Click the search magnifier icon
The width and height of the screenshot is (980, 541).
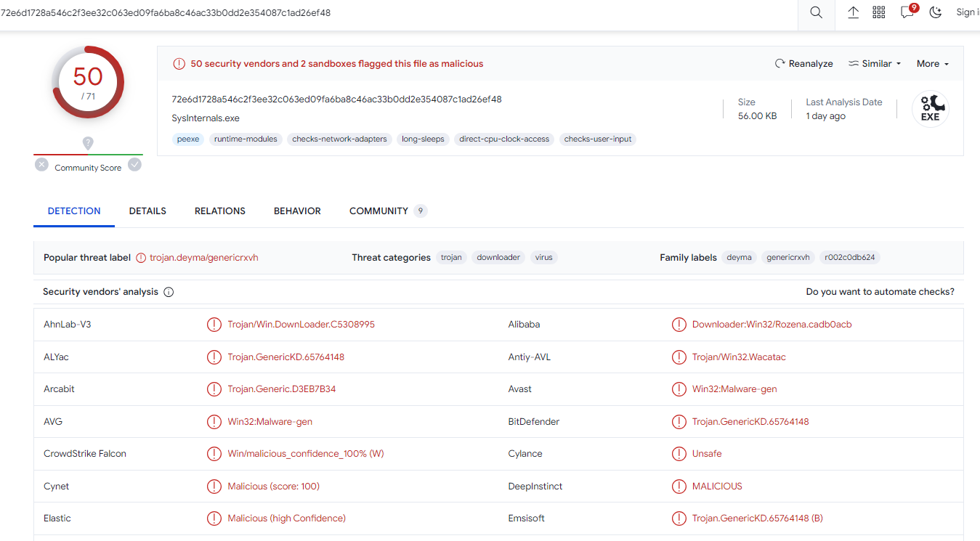click(x=816, y=12)
